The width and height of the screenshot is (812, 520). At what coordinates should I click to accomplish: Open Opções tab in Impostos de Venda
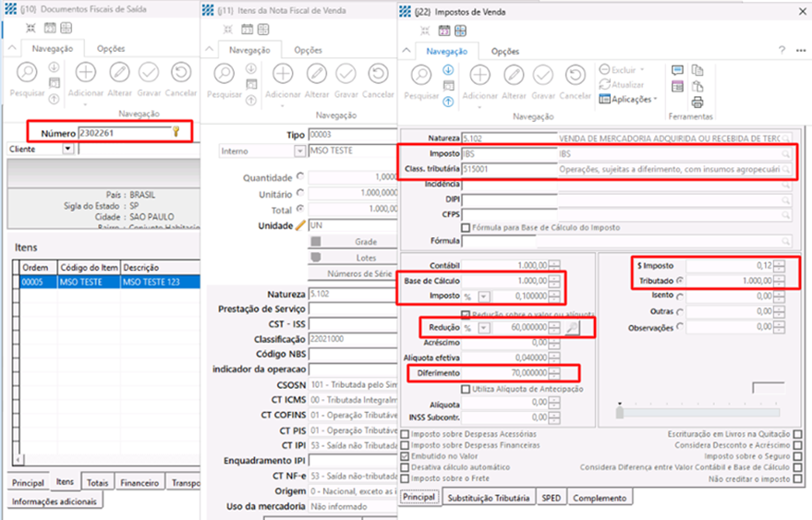(504, 52)
